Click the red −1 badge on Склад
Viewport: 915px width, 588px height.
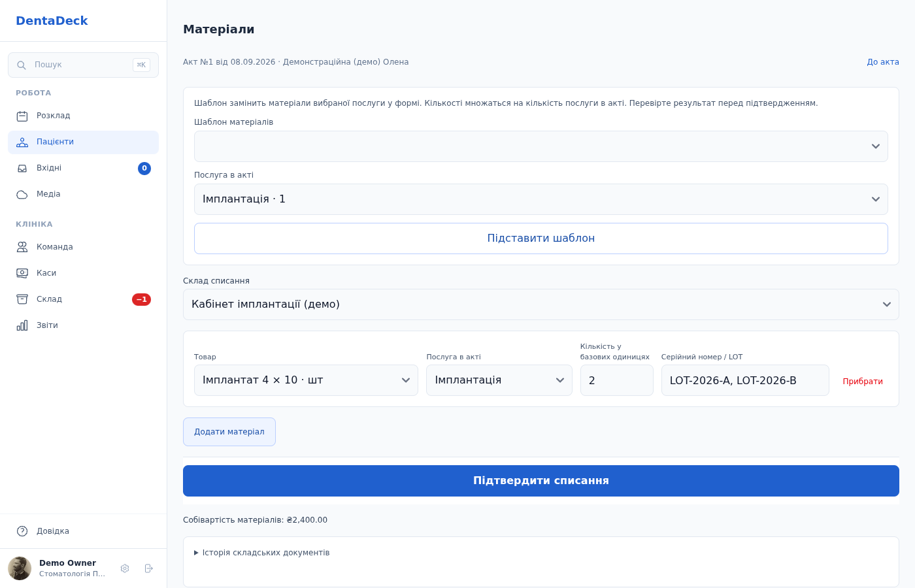(142, 299)
